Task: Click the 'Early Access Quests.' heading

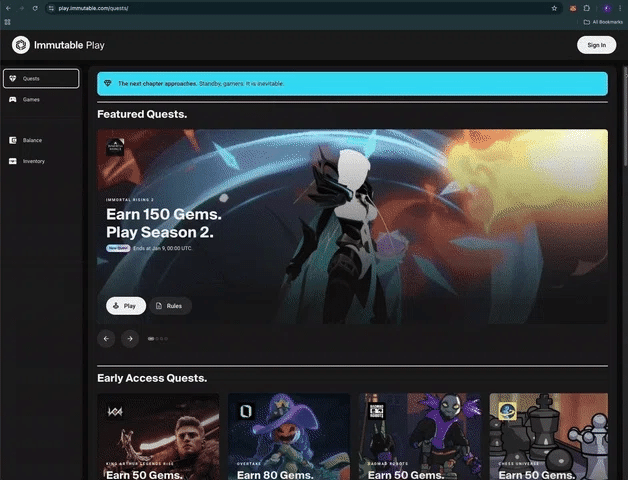Action: pyautogui.click(x=152, y=378)
